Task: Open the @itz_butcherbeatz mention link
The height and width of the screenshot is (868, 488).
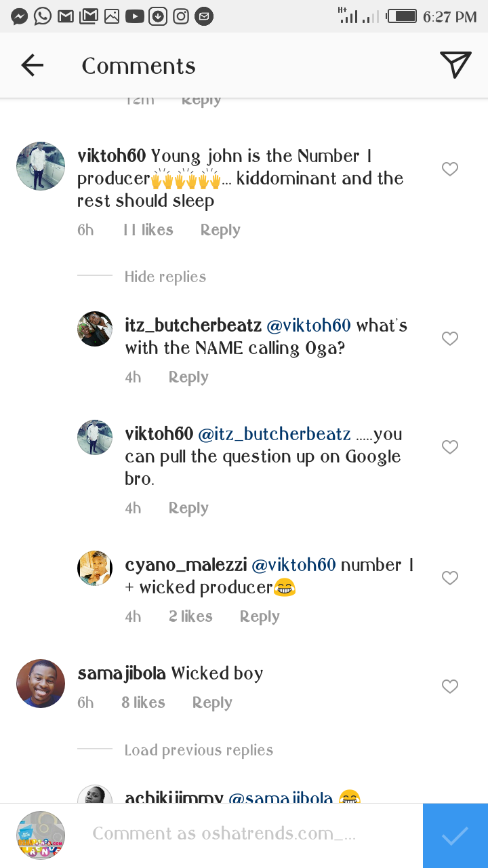Action: 274,434
